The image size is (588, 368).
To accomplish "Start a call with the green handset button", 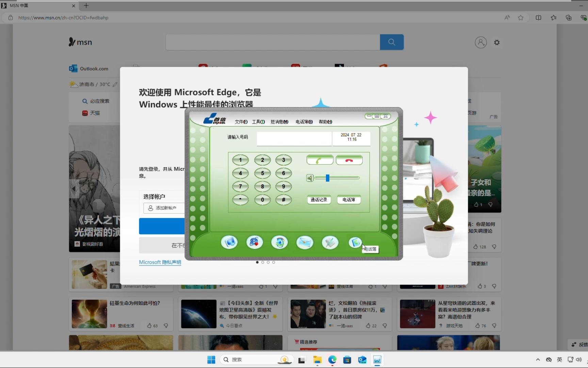I will pos(320,160).
